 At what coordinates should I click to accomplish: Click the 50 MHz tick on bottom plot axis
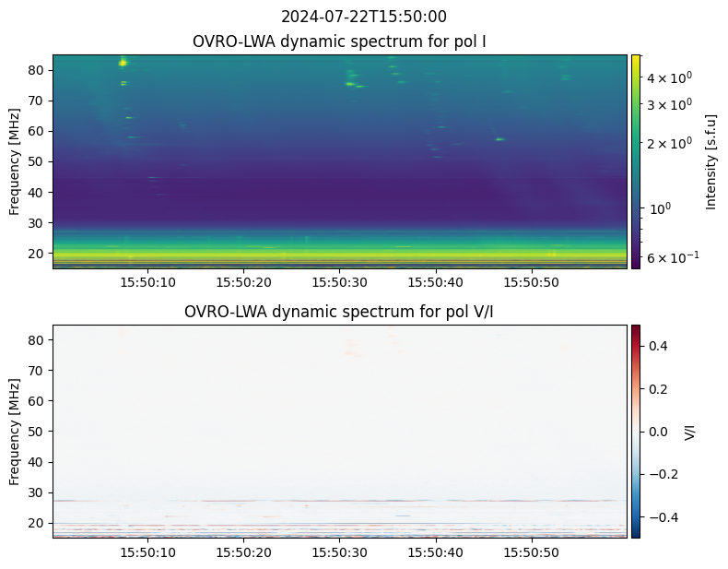[x=38, y=432]
